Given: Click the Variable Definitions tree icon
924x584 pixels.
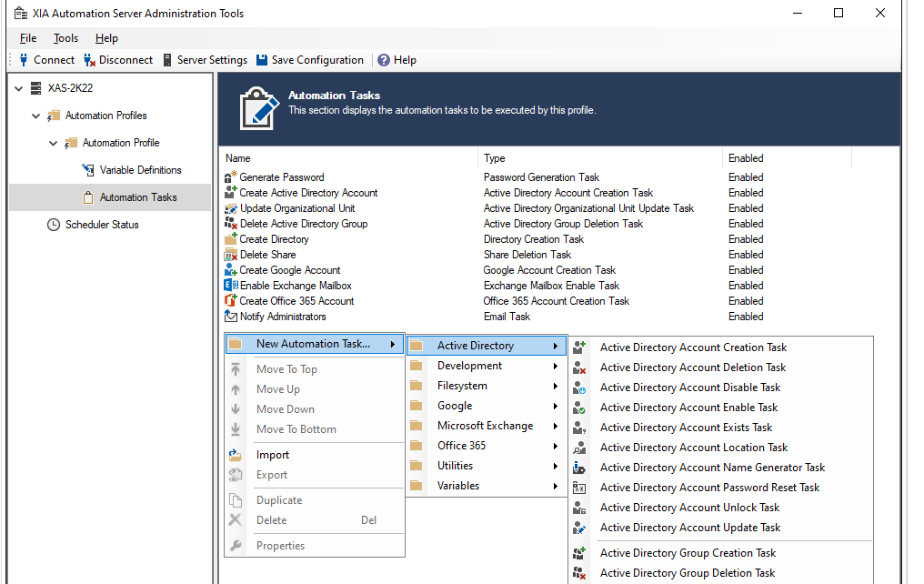Looking at the screenshot, I should (x=88, y=170).
